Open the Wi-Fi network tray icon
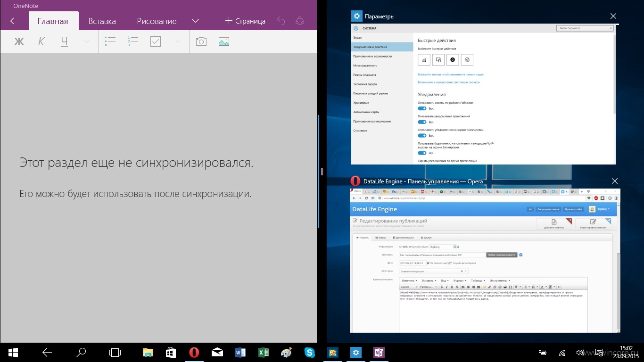 562,352
